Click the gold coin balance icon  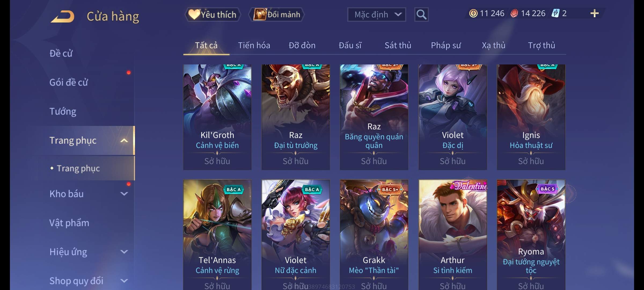point(473,13)
